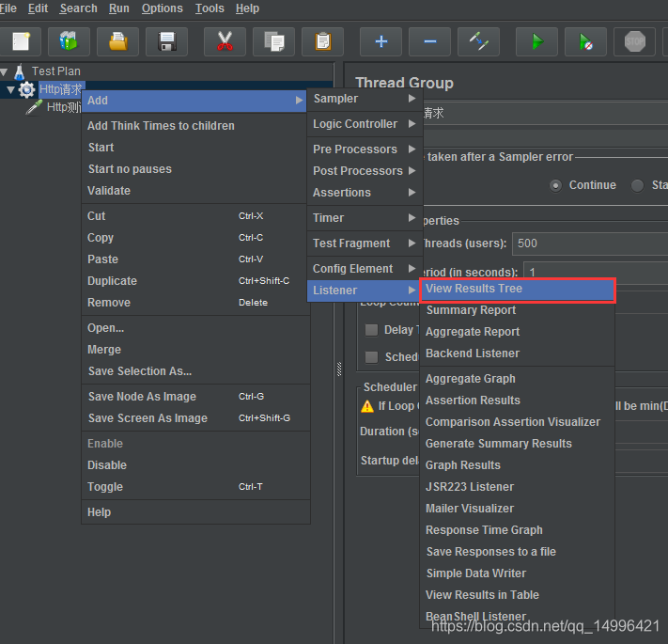This screenshot has width=668, height=644.
Task: Choose Graph Results listener
Action: pos(517,465)
